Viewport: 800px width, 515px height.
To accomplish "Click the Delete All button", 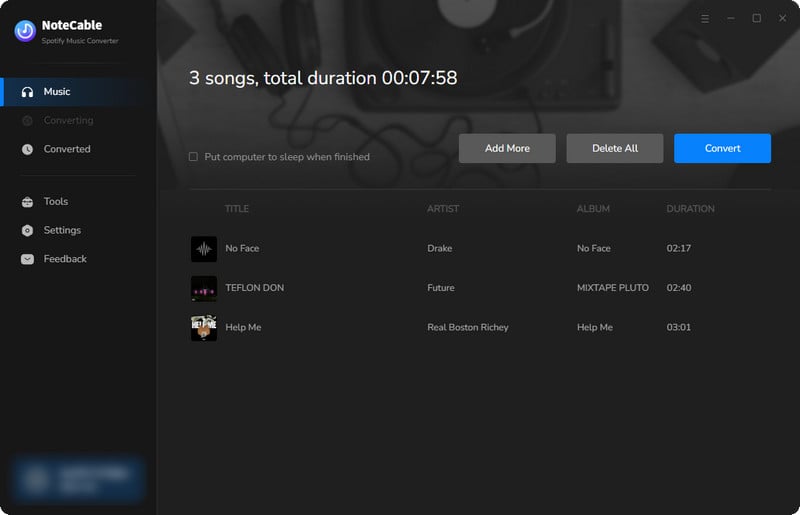I will point(615,149).
